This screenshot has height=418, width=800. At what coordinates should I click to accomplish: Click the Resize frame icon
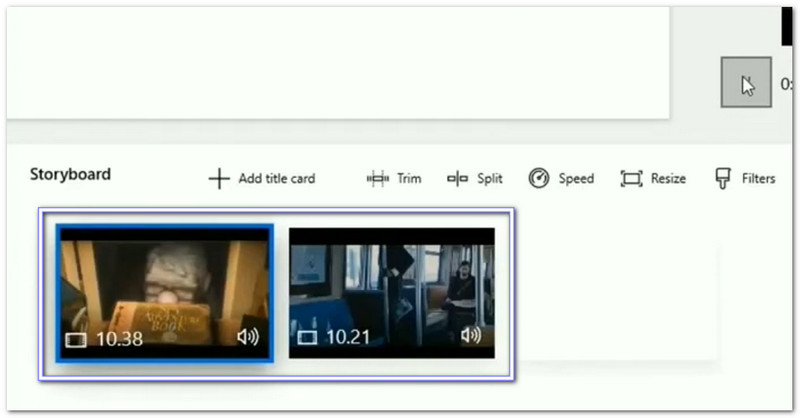tap(631, 179)
